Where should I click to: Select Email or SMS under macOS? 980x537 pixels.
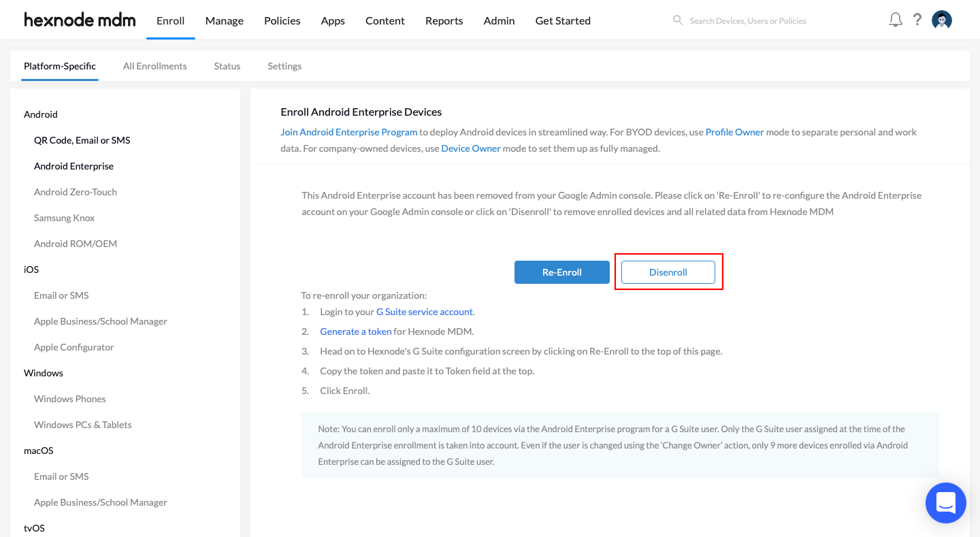(61, 476)
